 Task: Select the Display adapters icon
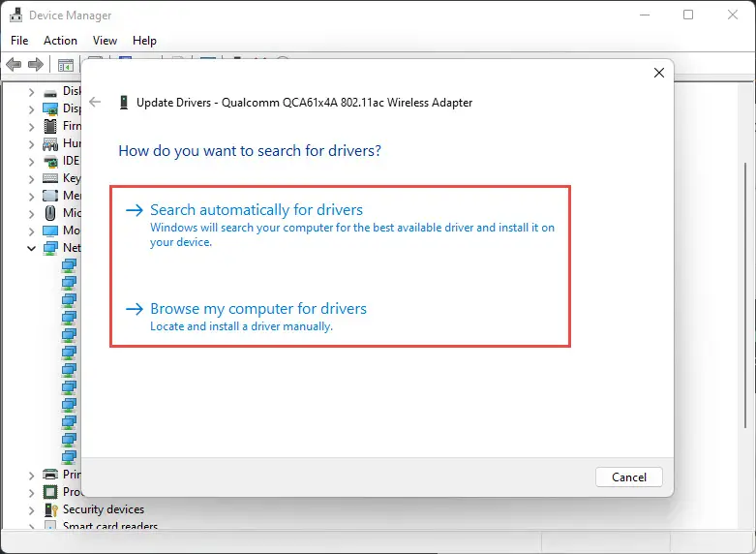[50, 109]
